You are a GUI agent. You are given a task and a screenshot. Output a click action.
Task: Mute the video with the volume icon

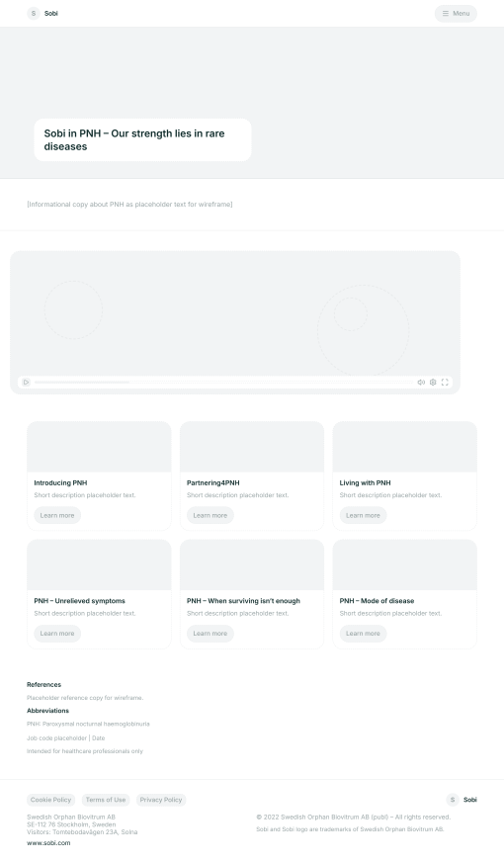click(x=421, y=383)
